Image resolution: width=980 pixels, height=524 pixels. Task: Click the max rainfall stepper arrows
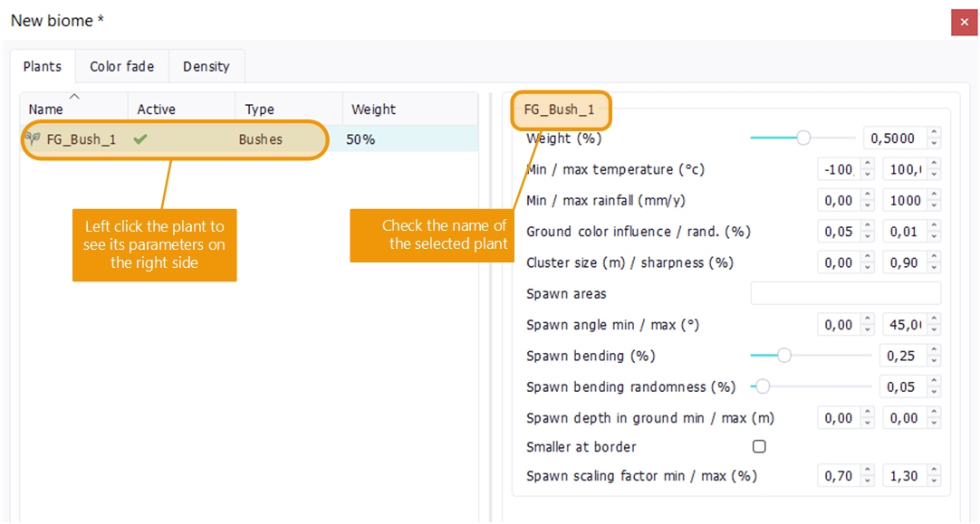934,201
